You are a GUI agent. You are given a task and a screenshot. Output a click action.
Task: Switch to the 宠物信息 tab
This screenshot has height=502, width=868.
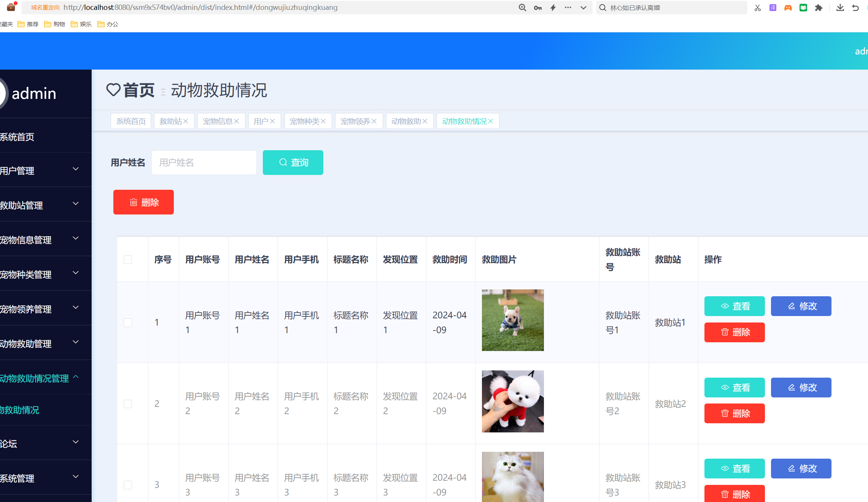point(218,121)
